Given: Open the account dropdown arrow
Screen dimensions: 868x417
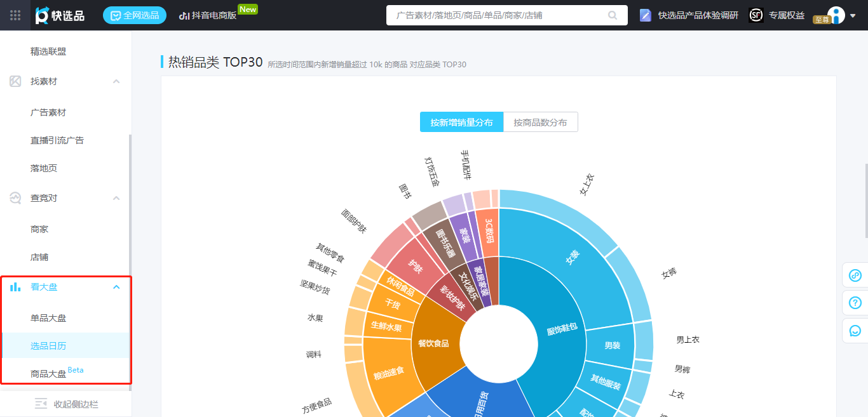Looking at the screenshot, I should 853,16.
